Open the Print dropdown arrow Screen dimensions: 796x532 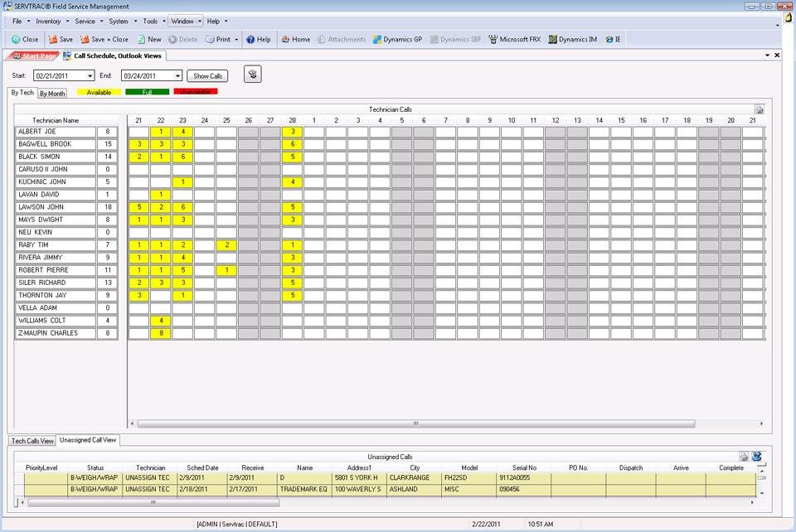(x=236, y=39)
